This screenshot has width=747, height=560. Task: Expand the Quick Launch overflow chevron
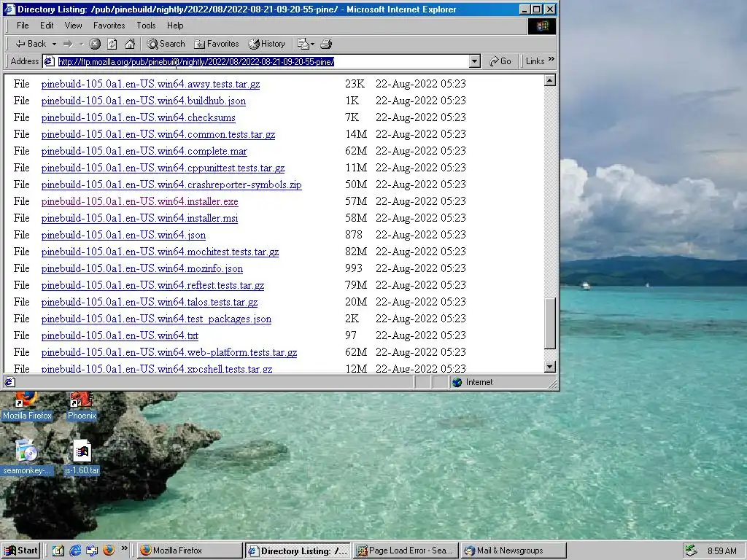125,548
